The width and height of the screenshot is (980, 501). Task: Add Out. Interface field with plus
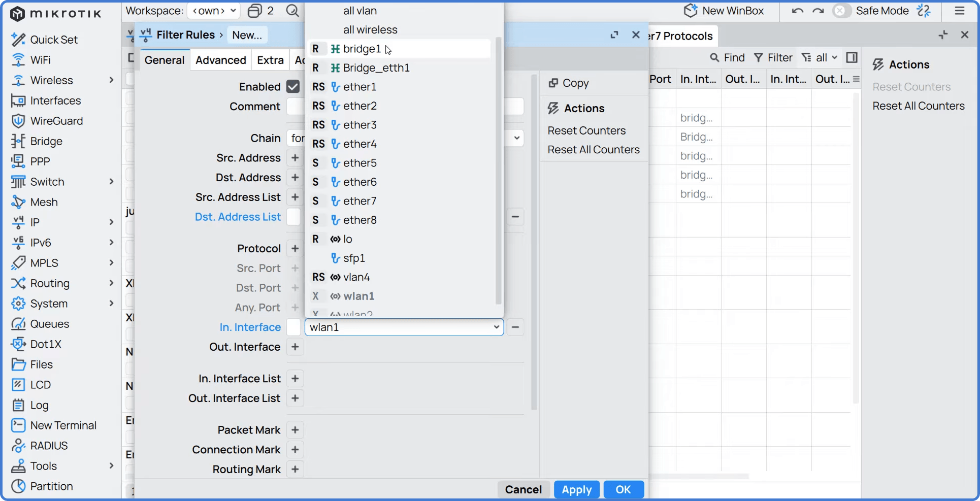coord(295,347)
